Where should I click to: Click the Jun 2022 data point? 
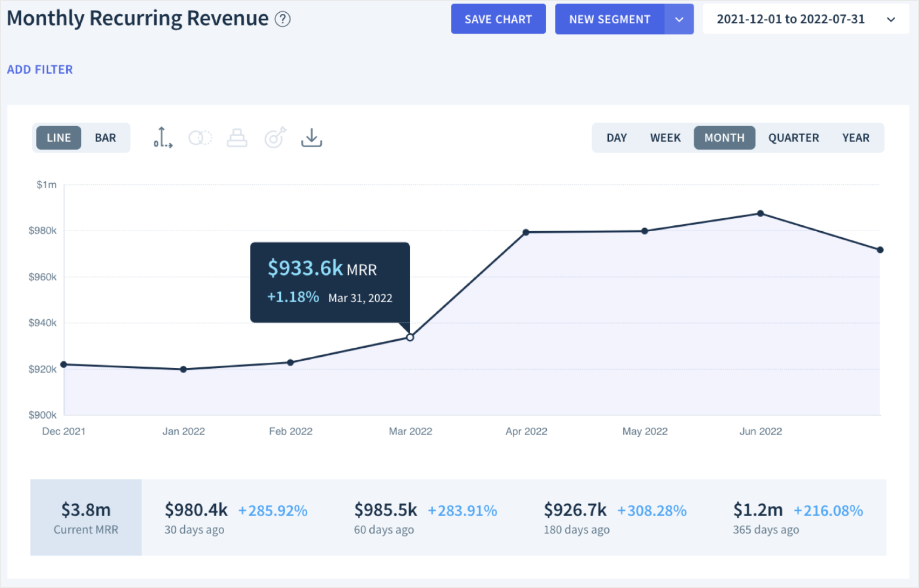click(760, 213)
